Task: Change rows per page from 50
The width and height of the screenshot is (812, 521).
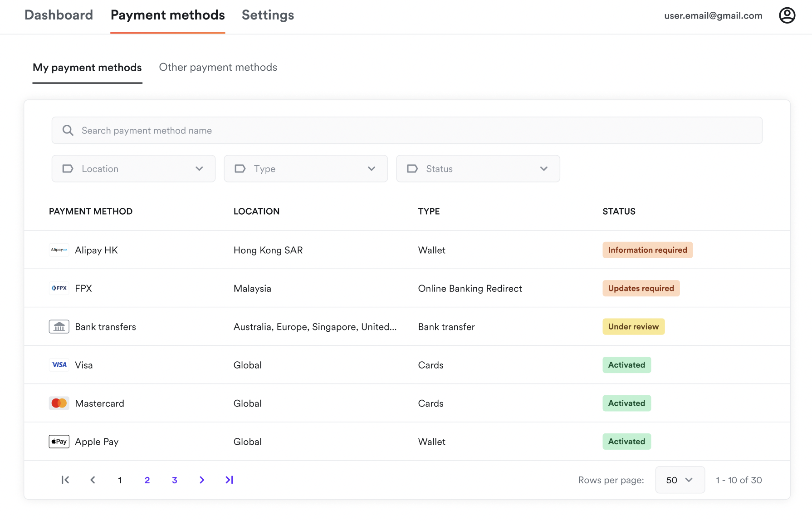Action: (680, 480)
